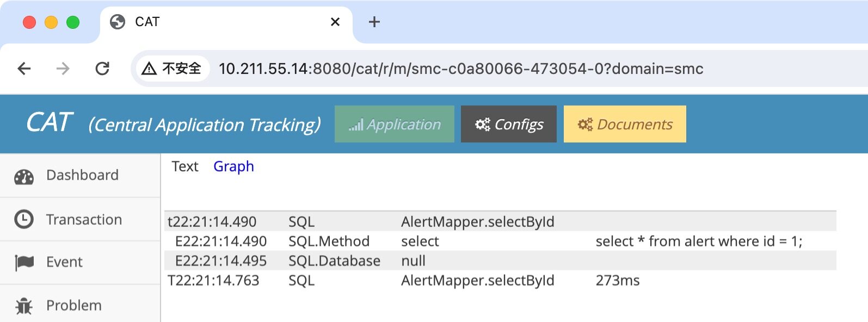Click timestamp E22:21:14.490

(221, 242)
